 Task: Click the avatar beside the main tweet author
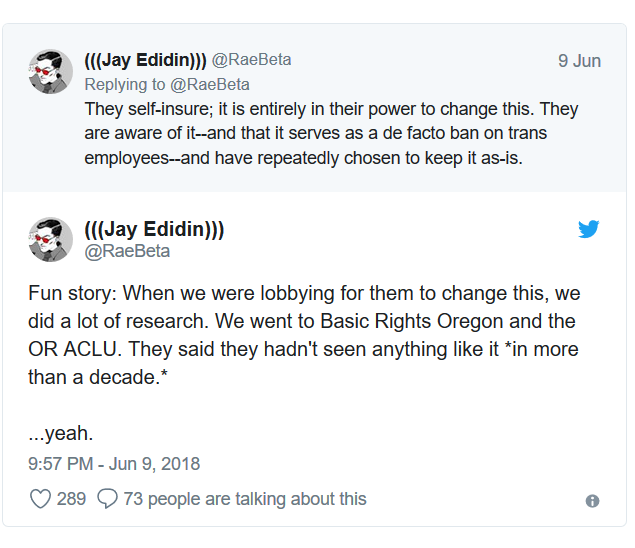tap(50, 240)
